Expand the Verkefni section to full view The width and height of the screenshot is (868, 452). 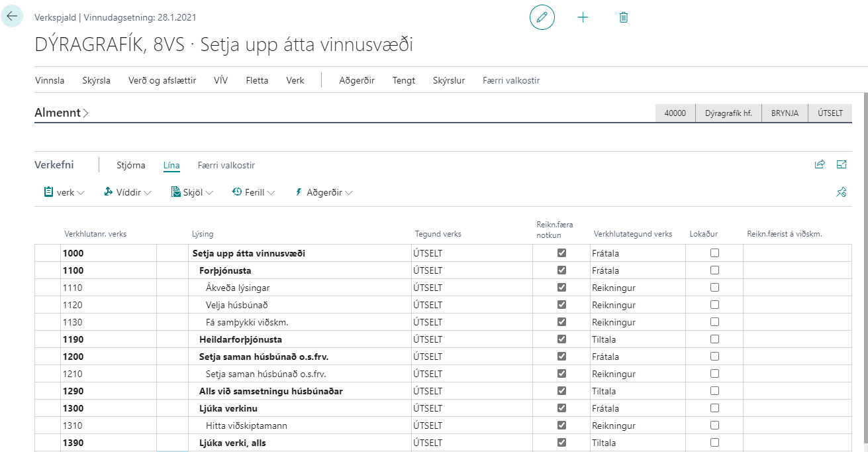click(x=842, y=165)
